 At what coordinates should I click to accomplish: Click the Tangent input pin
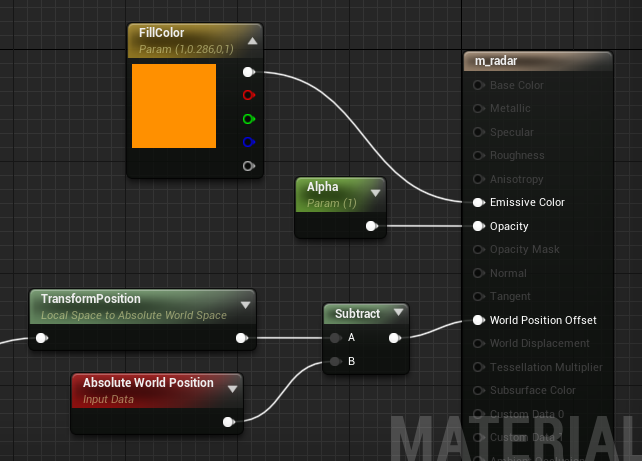tap(478, 296)
